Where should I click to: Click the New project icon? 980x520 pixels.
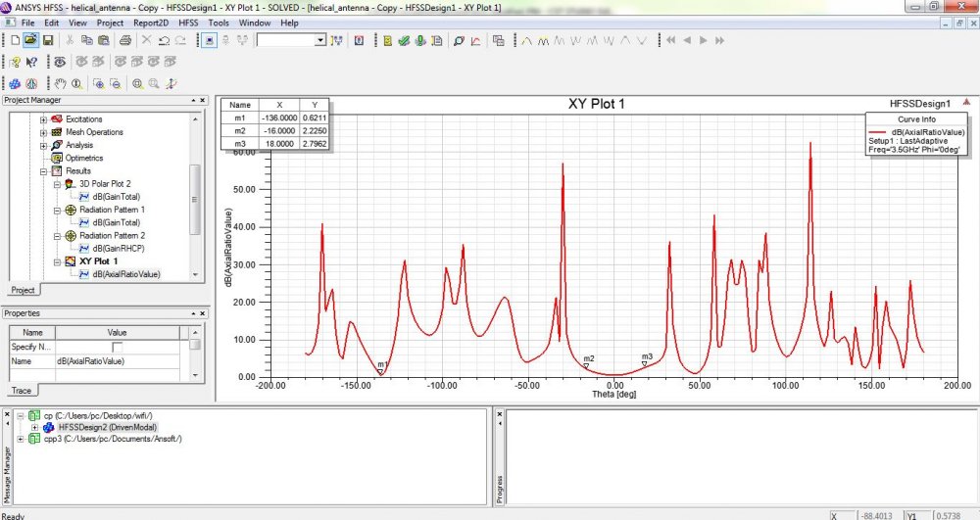click(15, 40)
